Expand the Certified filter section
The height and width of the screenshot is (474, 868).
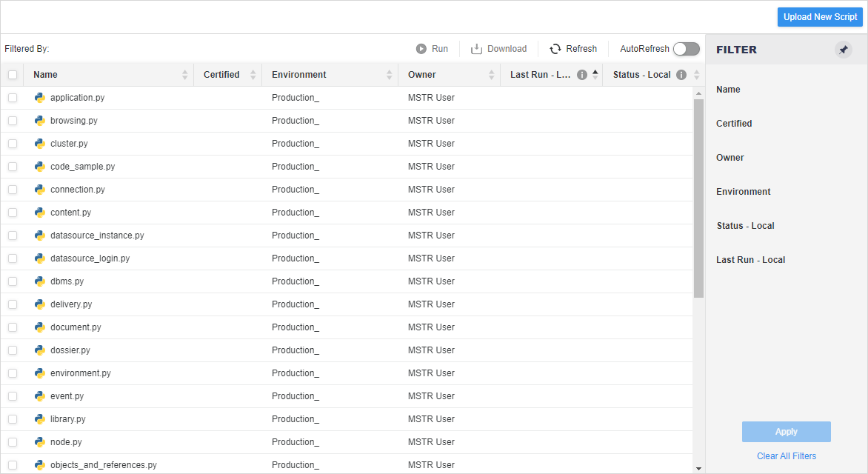tap(734, 124)
